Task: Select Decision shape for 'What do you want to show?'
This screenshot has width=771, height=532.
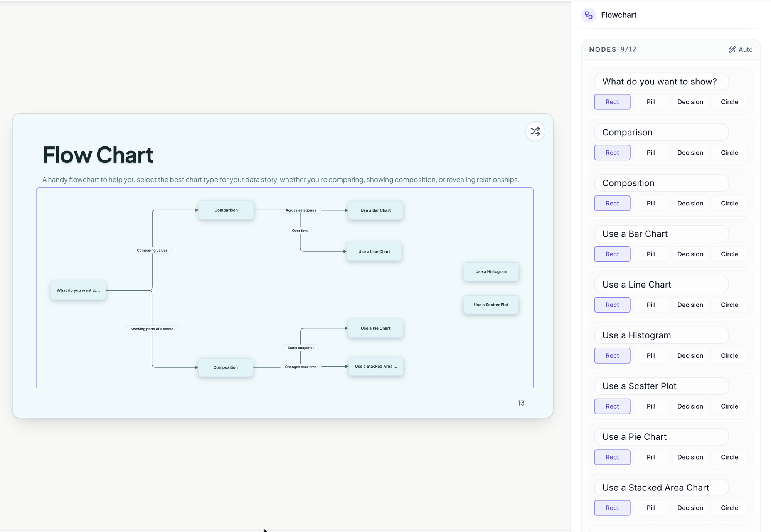Action: pos(690,102)
